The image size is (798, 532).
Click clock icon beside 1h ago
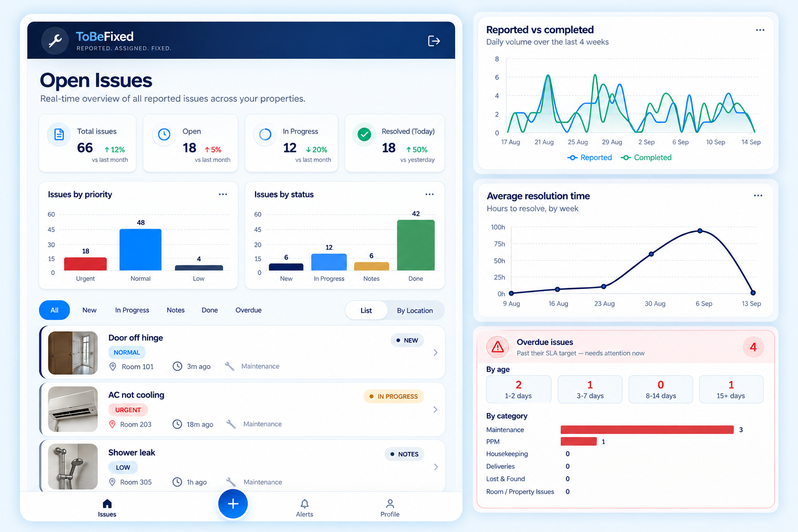coord(177,482)
